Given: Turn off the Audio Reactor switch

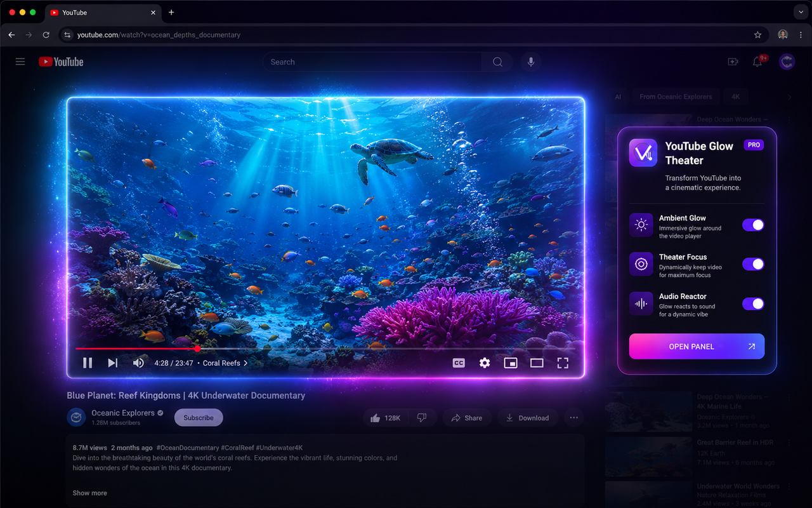Looking at the screenshot, I should (753, 304).
